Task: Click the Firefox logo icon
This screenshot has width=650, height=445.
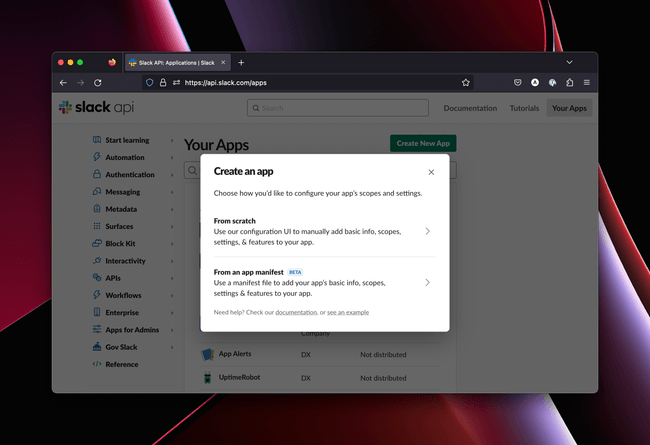Action: coord(112,62)
